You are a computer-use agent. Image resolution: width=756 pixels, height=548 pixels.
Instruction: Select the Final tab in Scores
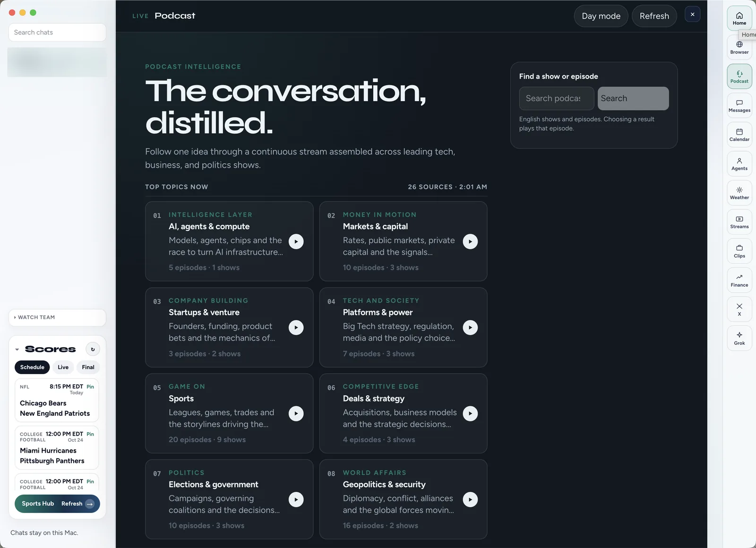click(88, 367)
